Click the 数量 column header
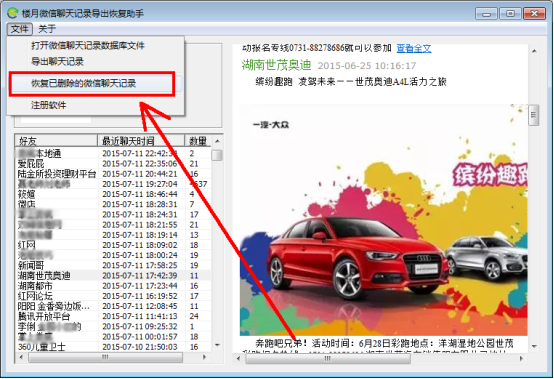 pos(198,141)
